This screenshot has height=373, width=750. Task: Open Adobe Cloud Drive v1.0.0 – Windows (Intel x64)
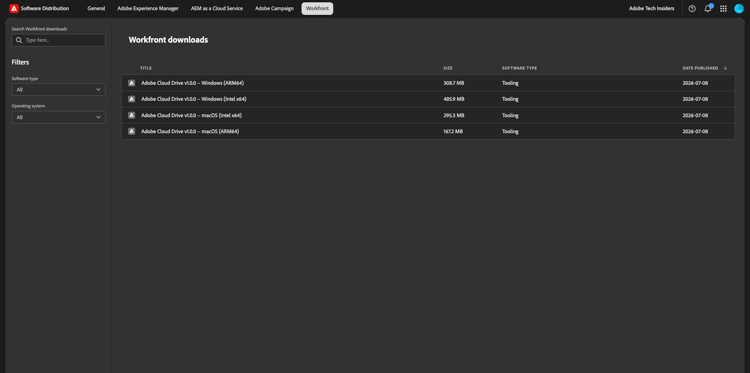[x=194, y=99]
